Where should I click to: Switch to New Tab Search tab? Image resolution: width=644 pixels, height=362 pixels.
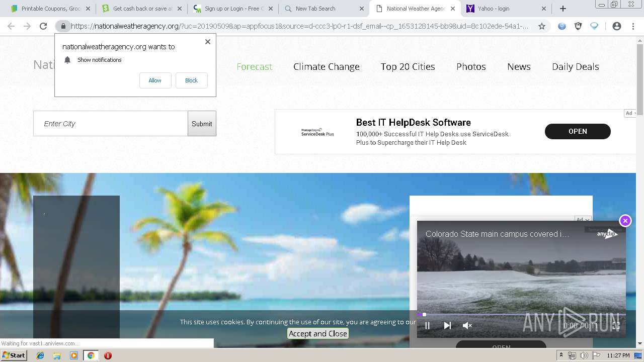[324, 9]
